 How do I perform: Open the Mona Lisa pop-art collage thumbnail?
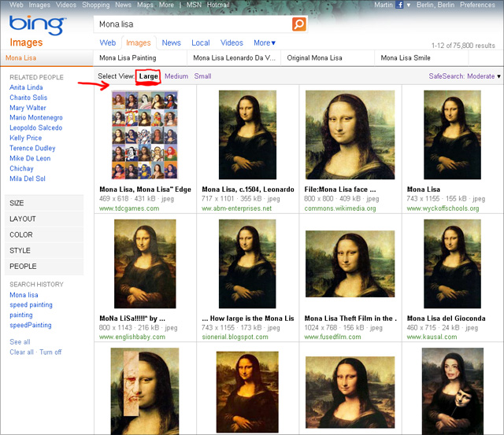(x=145, y=135)
